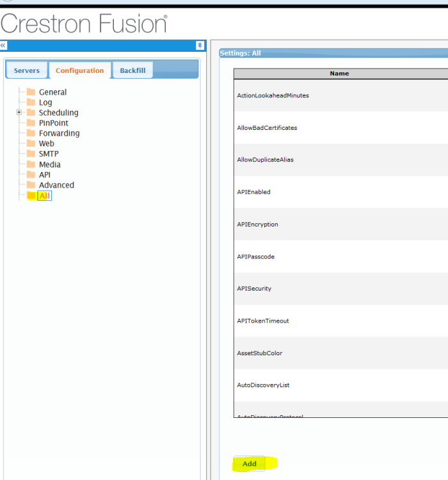Open the General folder icon

(31, 92)
